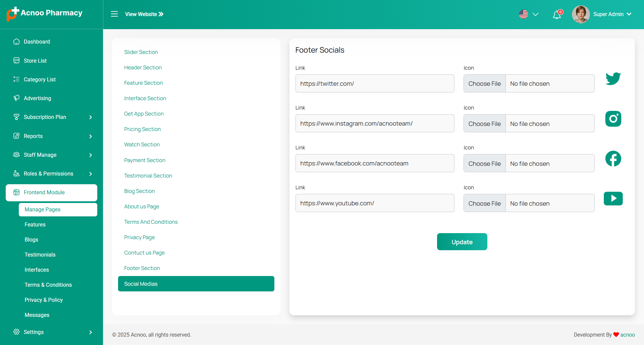This screenshot has height=345, width=644.
Task: Click the View Website link
Action: click(144, 14)
